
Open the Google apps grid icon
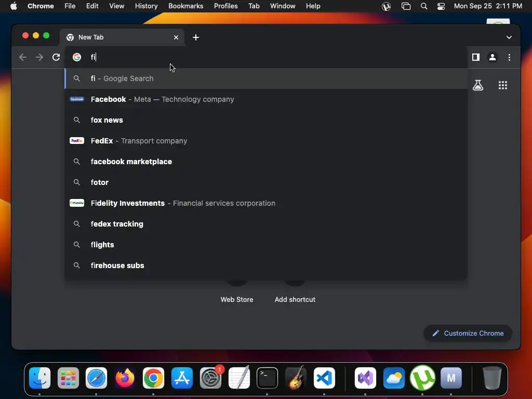[x=502, y=85]
